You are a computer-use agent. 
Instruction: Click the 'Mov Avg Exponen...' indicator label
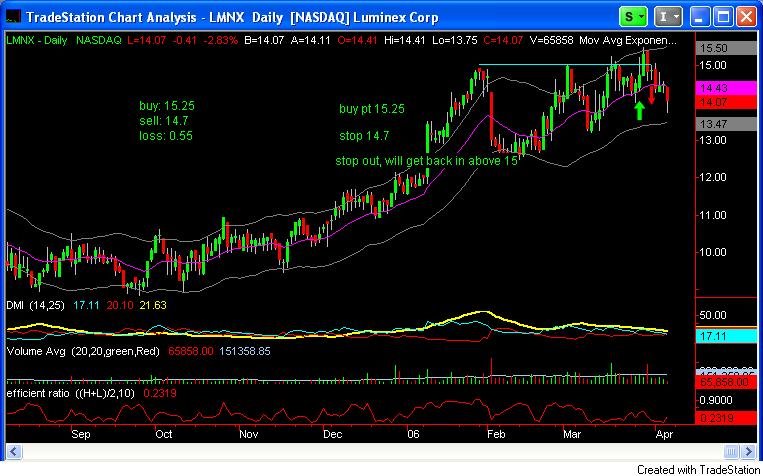[628, 40]
